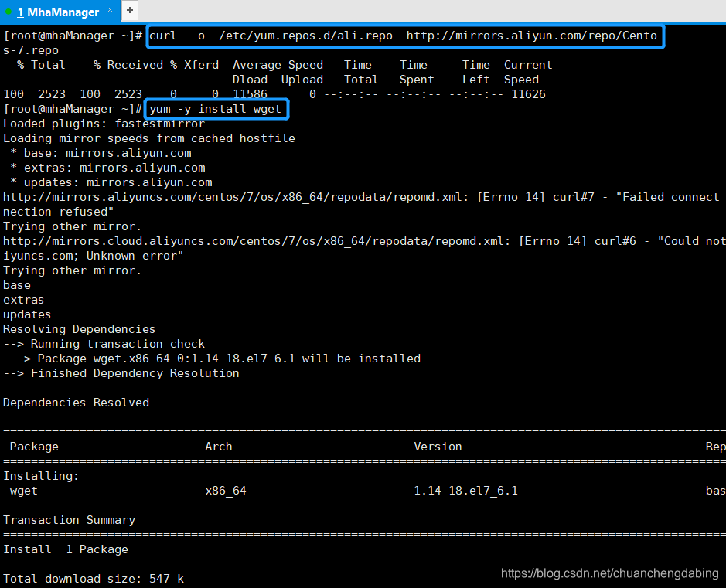
Task: Click the 'extras' repo line
Action: point(24,301)
